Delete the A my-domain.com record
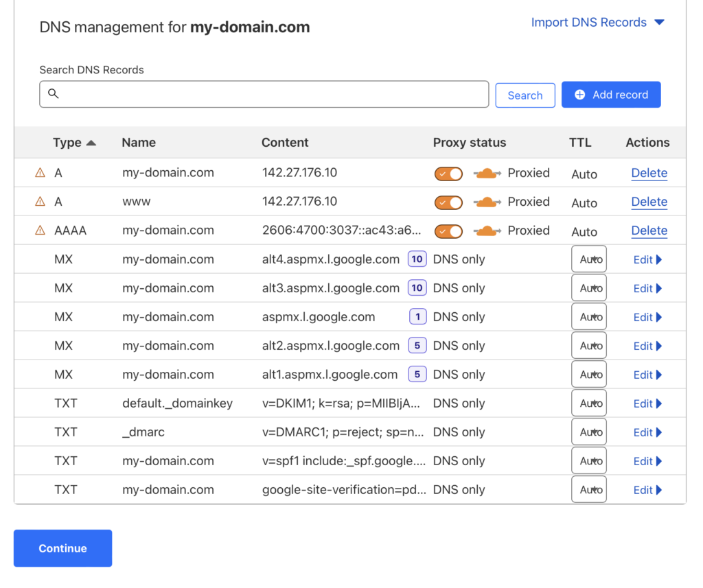 coord(649,173)
